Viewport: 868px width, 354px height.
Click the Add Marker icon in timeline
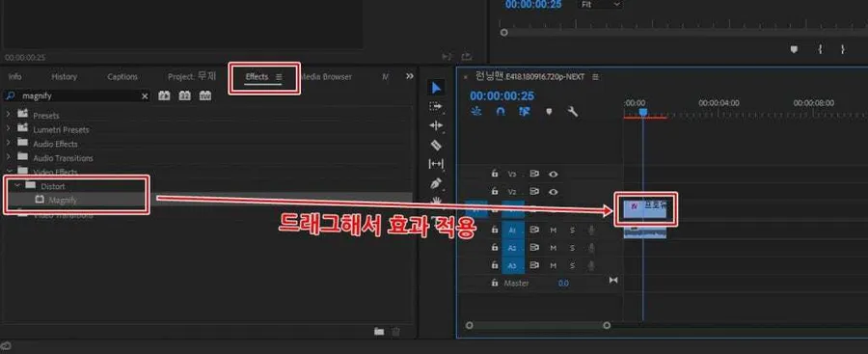549,111
